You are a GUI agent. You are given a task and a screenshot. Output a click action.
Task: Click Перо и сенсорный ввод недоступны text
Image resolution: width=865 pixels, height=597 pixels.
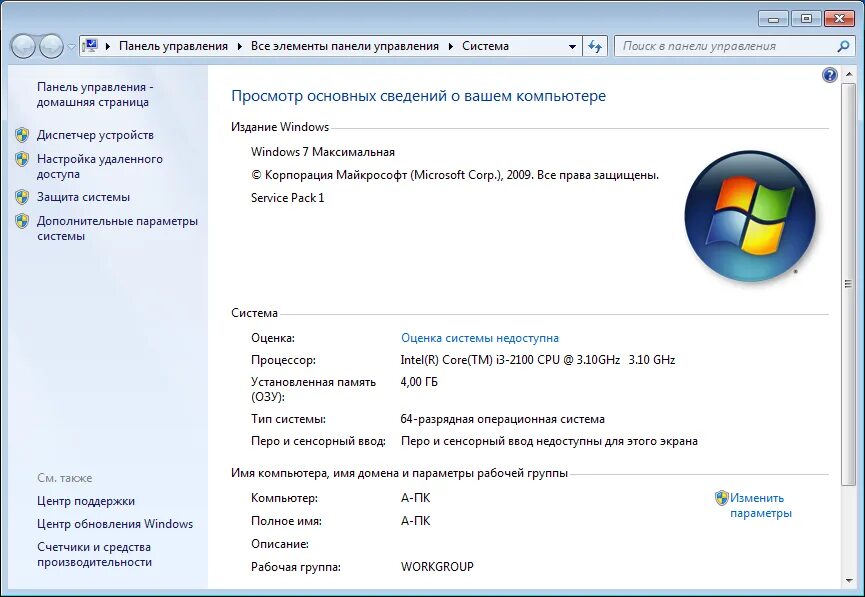pos(549,441)
